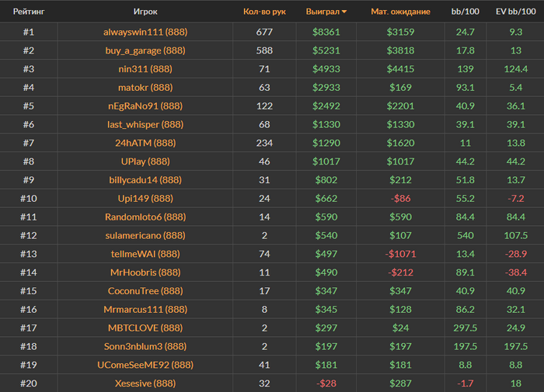This screenshot has height=392, width=544.
Task: Click the EV bb/100 column header
Action: coord(514,12)
